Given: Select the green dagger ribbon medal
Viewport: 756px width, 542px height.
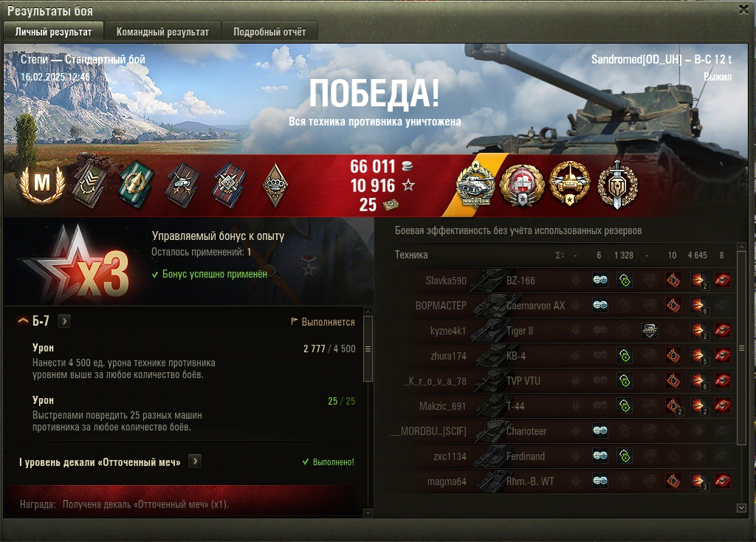Looking at the screenshot, I should pos(137,185).
